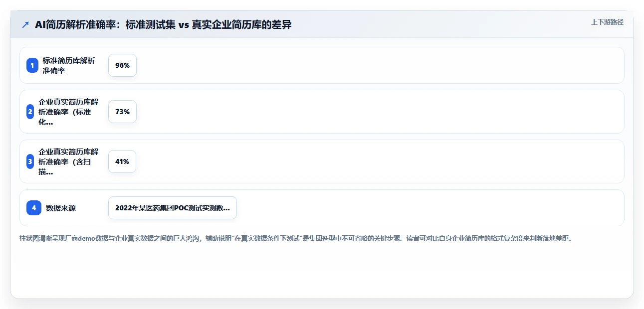Click the 企业真实简历库解析准确率（含扫描 label

click(69, 161)
